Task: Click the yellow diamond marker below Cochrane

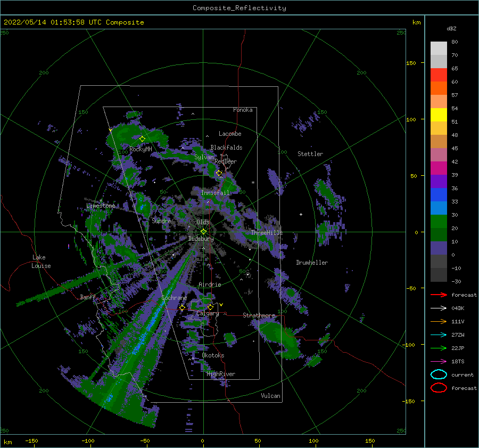Action: 182,308
